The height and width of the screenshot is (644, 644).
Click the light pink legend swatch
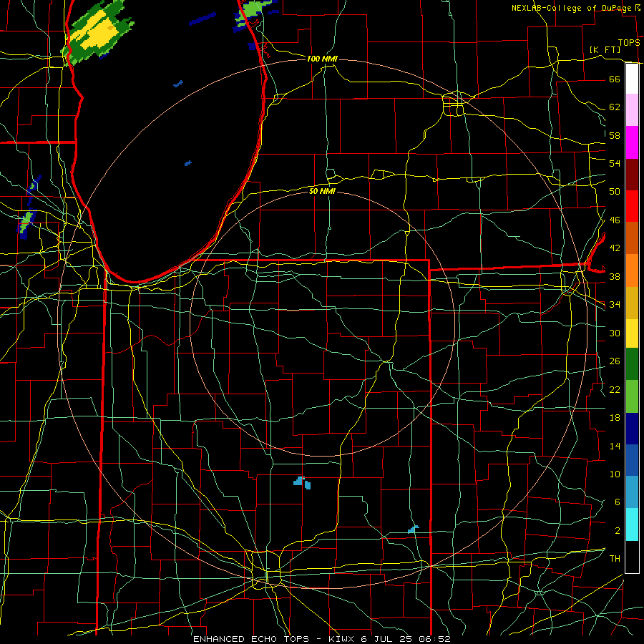click(632, 110)
